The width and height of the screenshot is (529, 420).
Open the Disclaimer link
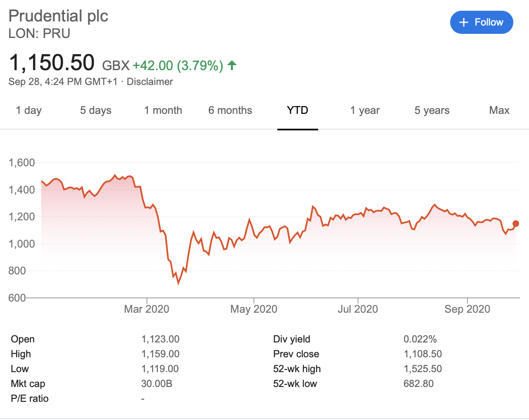150,81
